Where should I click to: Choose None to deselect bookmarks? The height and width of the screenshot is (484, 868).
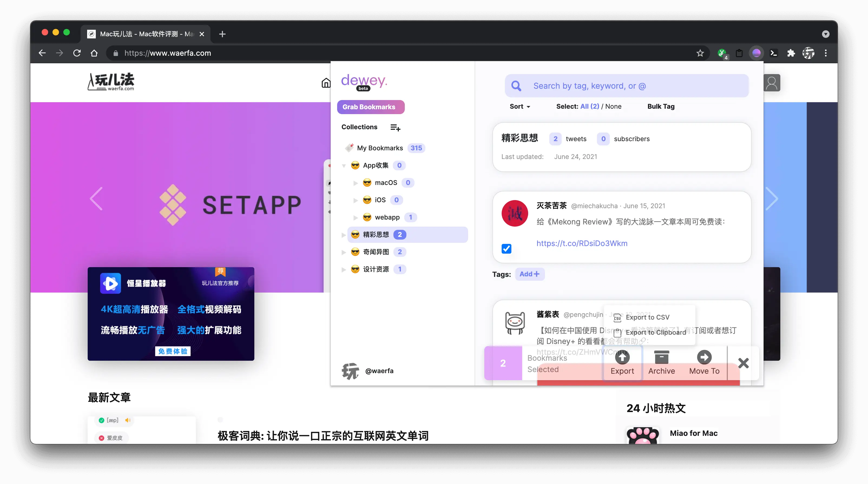613,107
